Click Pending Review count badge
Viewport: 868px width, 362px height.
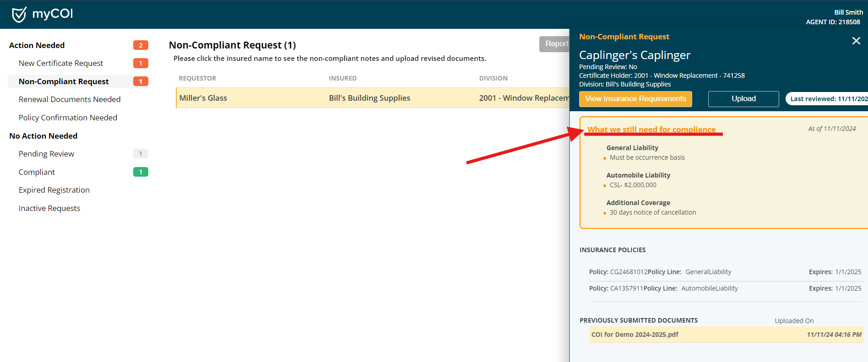(x=141, y=154)
